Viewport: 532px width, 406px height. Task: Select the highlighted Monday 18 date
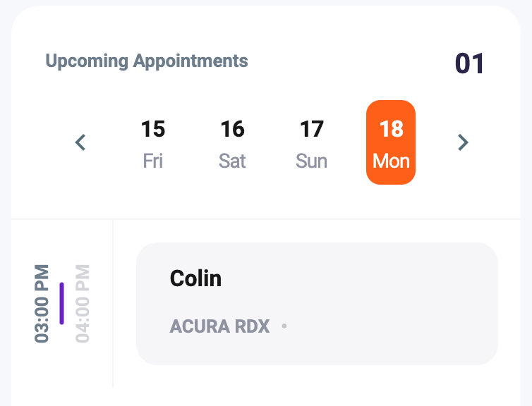tap(391, 142)
